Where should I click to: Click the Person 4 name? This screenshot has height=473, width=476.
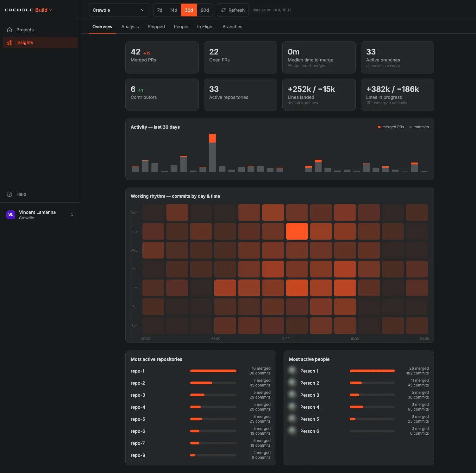310,407
